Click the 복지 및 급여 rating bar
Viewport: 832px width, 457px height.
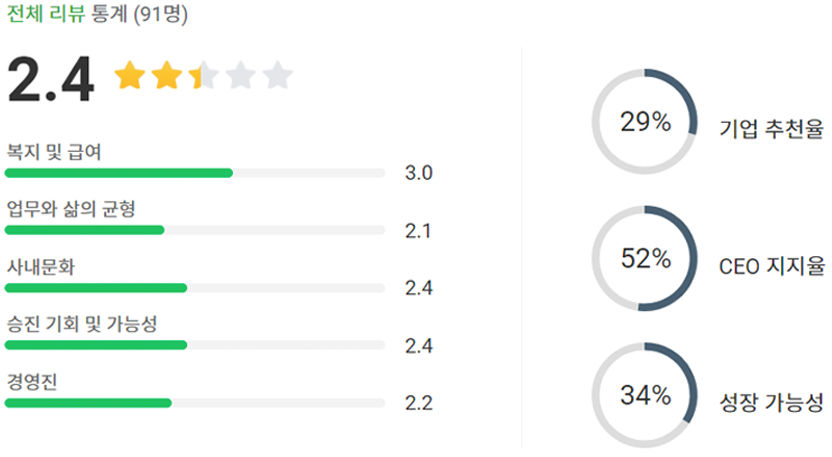(x=195, y=173)
